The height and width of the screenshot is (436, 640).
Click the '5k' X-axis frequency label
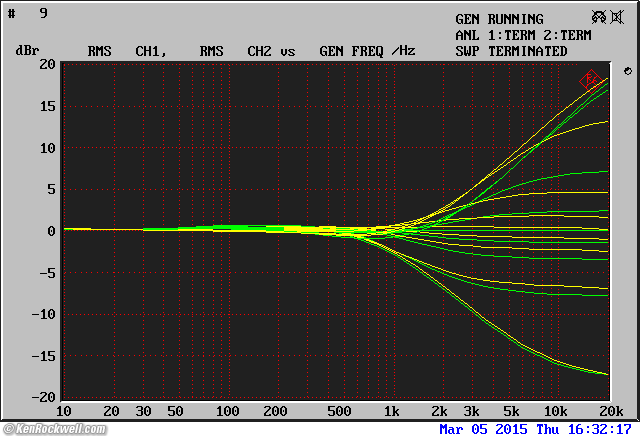coord(511,411)
